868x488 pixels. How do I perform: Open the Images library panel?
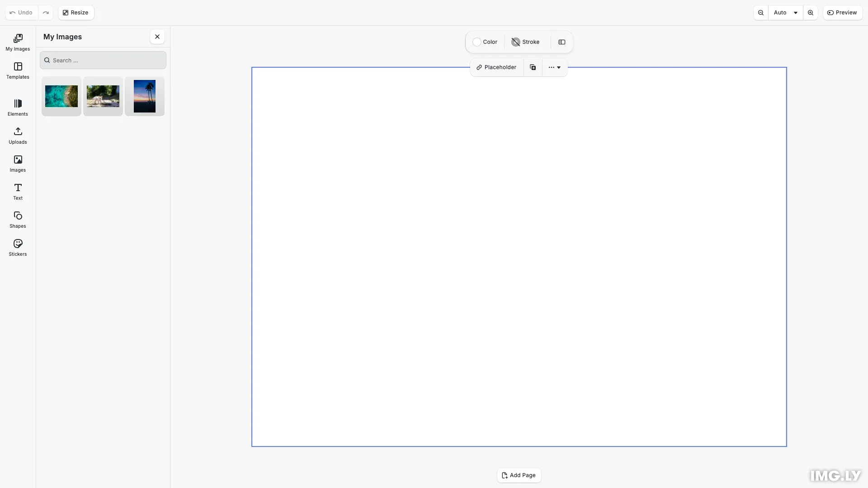tap(18, 163)
